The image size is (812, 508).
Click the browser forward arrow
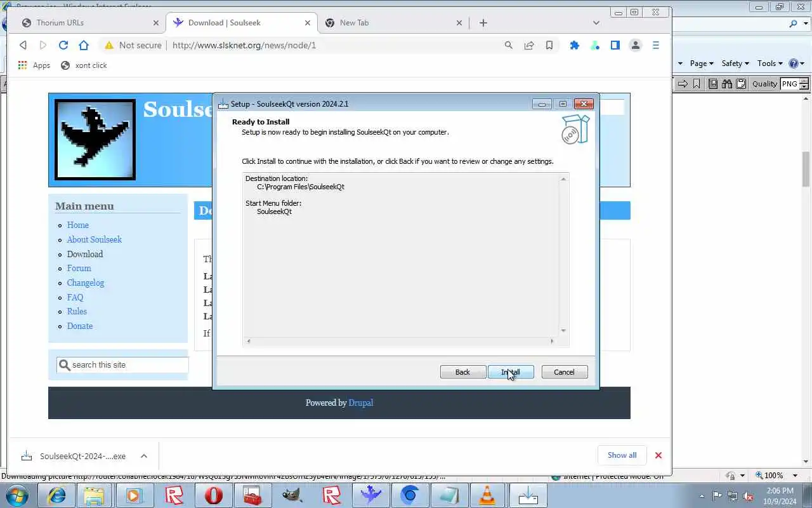(x=43, y=45)
